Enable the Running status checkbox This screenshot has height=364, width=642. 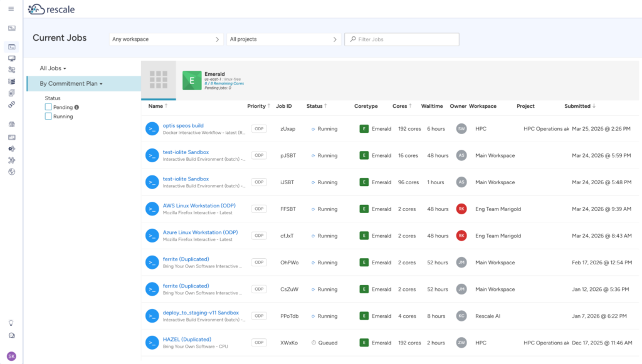click(x=48, y=116)
